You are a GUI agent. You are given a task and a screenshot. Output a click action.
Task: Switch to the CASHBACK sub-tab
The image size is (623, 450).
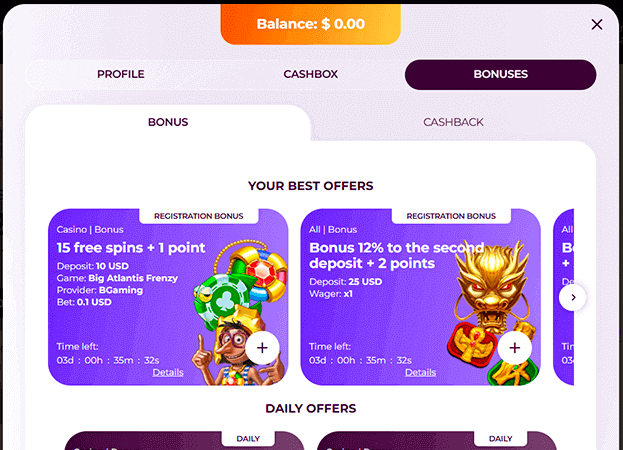coord(453,122)
